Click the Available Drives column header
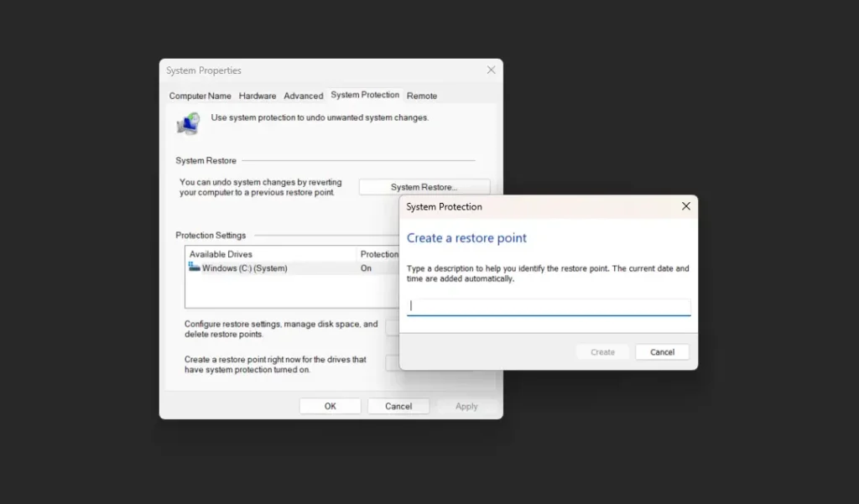Screen dimensions: 859x504 [x=220, y=253]
